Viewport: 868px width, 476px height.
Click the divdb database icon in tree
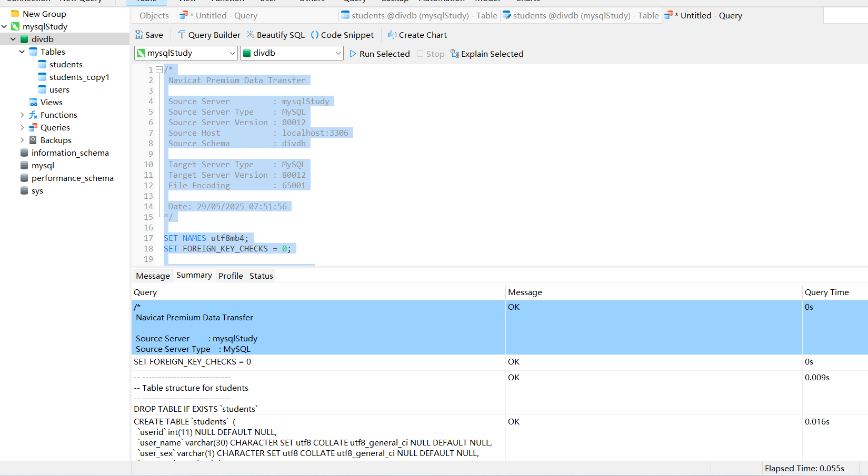coord(24,39)
